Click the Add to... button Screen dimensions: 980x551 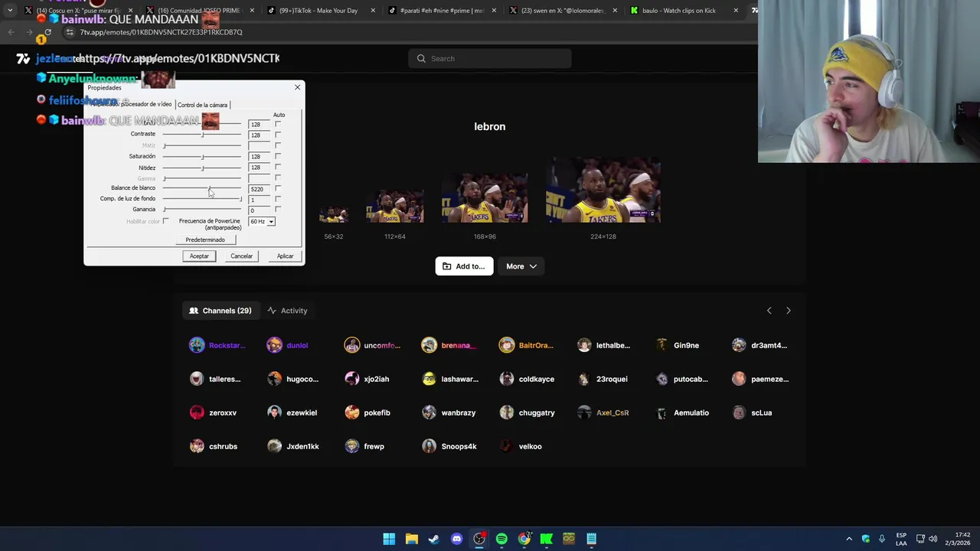coord(464,266)
